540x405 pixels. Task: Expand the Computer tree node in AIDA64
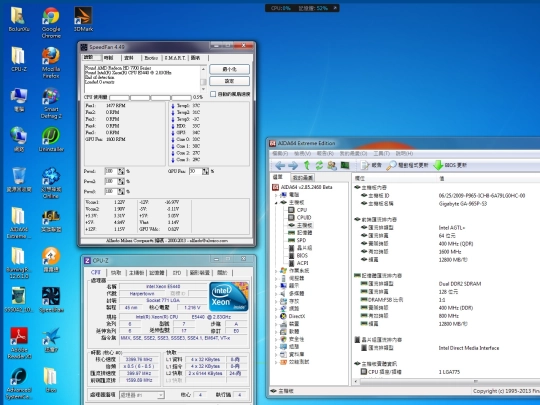[x=276, y=195]
